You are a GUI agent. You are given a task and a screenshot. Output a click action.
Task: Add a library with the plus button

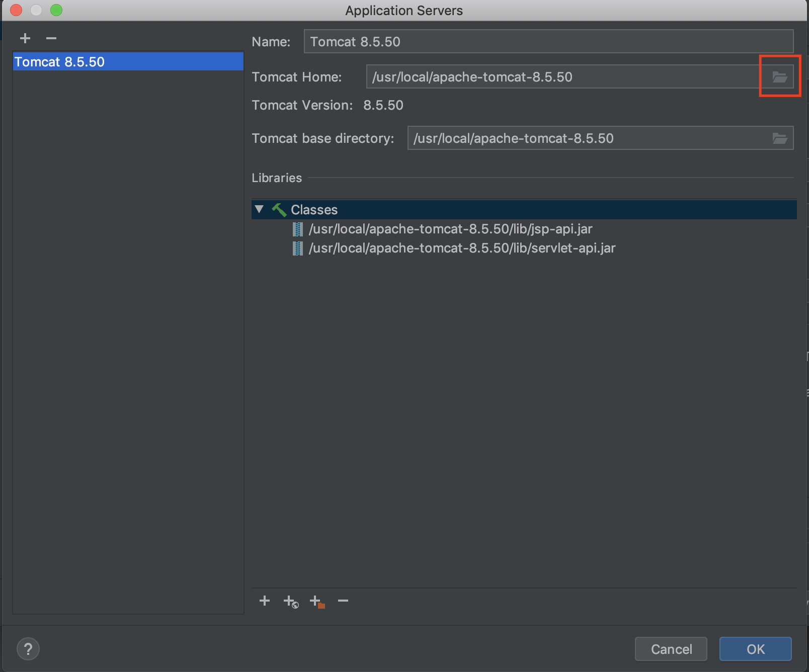pos(265,601)
